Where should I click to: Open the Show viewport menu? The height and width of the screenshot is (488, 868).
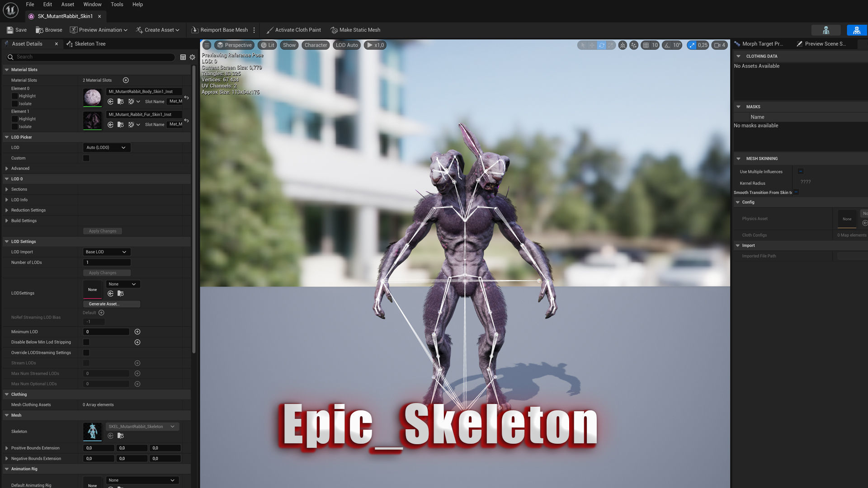289,45
